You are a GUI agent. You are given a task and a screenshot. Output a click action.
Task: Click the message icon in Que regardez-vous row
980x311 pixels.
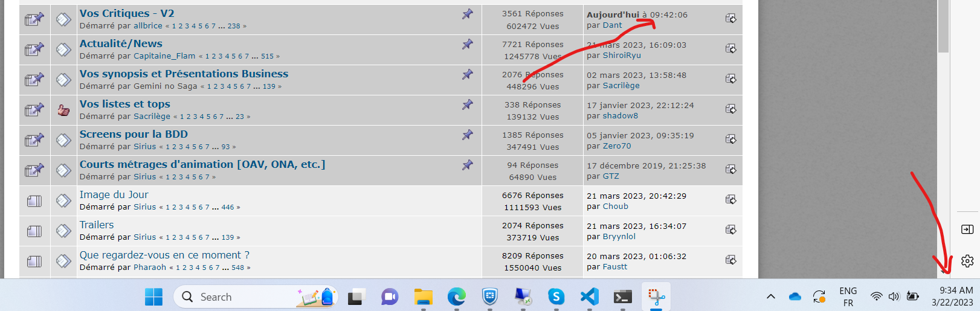[63, 261]
